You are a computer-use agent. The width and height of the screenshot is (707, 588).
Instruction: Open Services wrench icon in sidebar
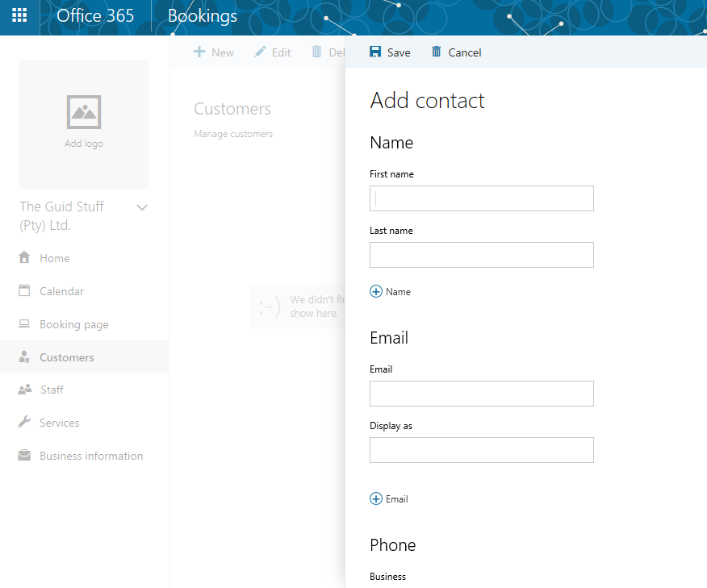point(25,423)
